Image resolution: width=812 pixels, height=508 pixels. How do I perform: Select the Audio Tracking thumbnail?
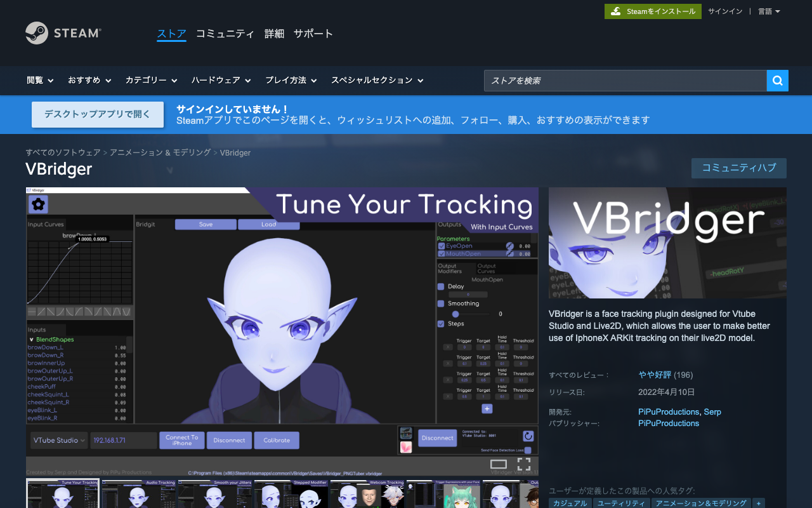coord(139,494)
